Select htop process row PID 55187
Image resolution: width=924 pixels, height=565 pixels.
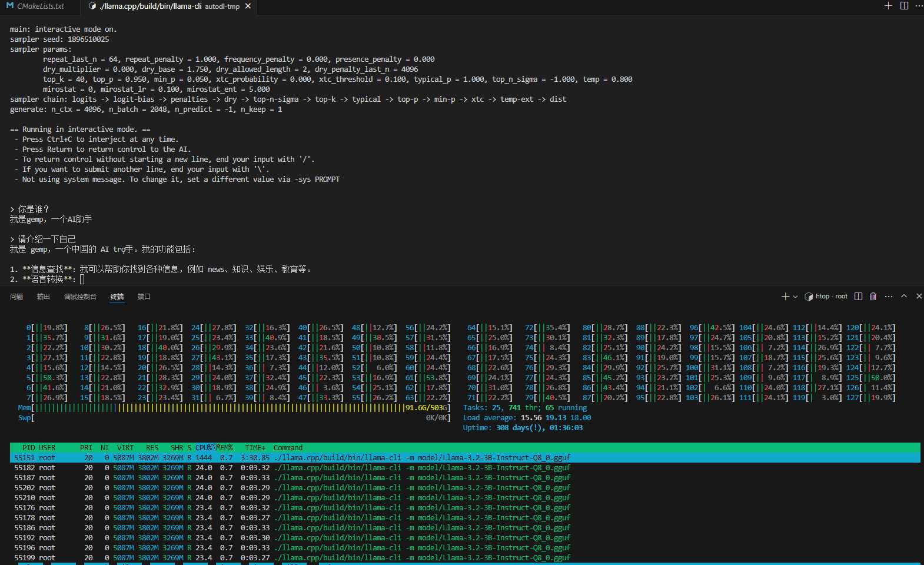click(x=465, y=478)
